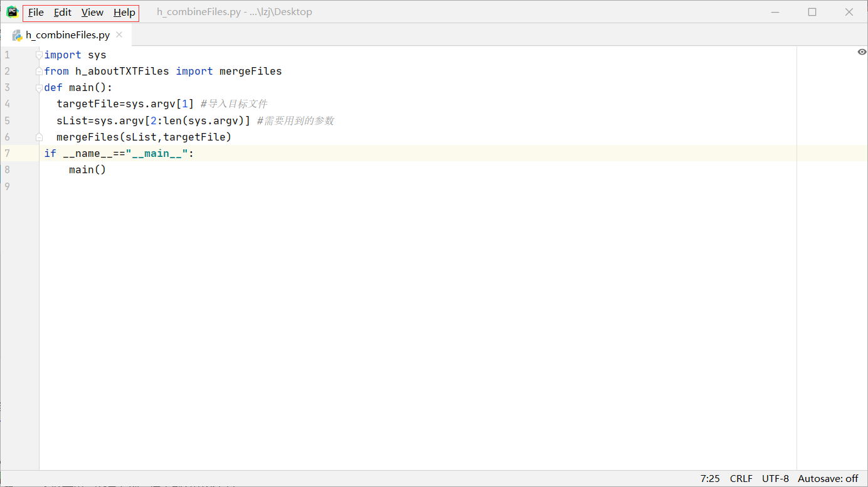Open the File menu
868x487 pixels.
click(x=36, y=13)
